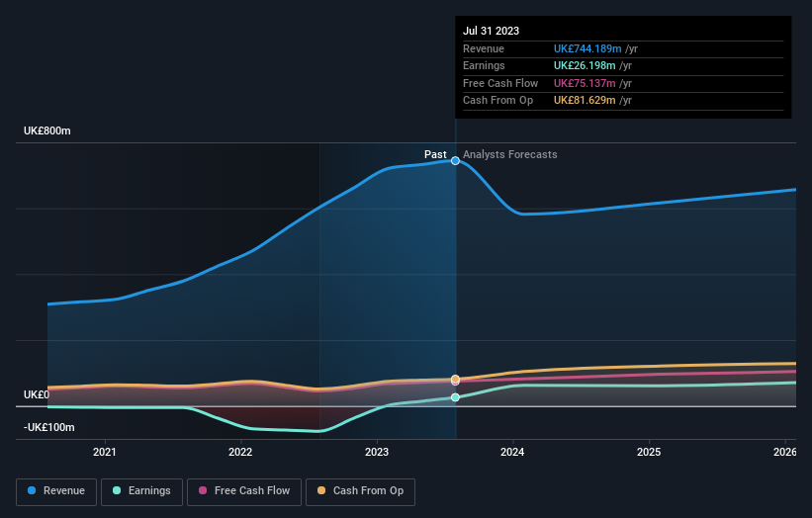Click the 'Free Cash Flow' tooltip row label
Screen dimensions: 812x518
point(500,83)
